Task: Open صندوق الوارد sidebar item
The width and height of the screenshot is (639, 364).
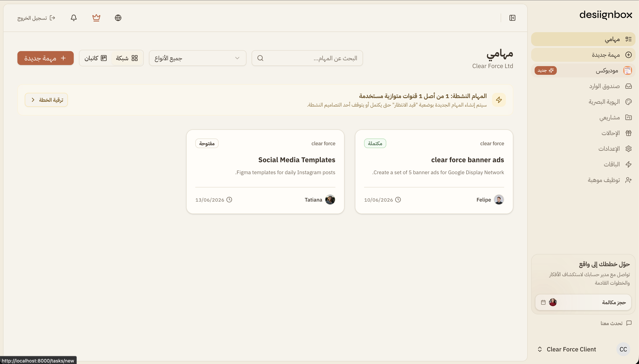Action: pyautogui.click(x=583, y=86)
